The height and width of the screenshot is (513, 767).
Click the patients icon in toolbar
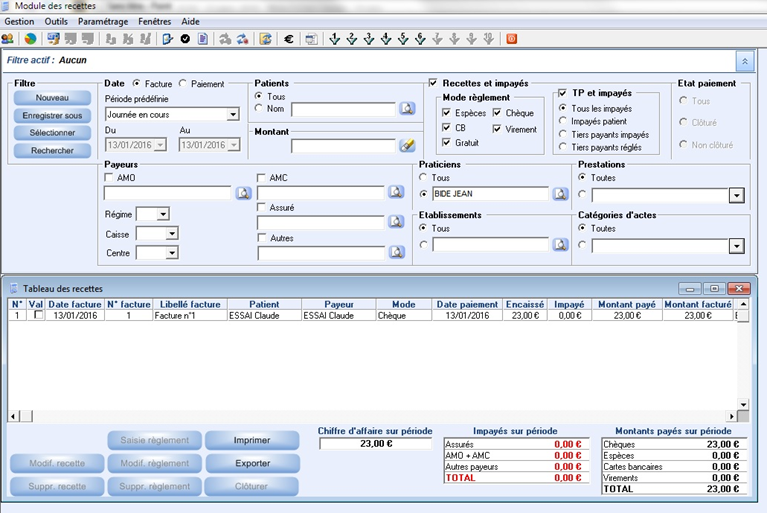coord(8,39)
